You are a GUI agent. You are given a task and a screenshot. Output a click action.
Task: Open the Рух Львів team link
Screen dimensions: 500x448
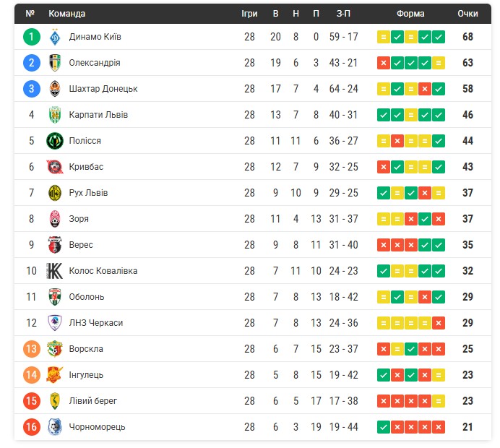[89, 193]
